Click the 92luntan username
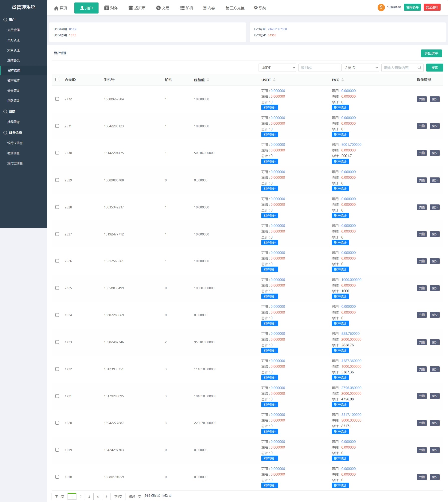This screenshot has height=502, width=448. tap(394, 7)
